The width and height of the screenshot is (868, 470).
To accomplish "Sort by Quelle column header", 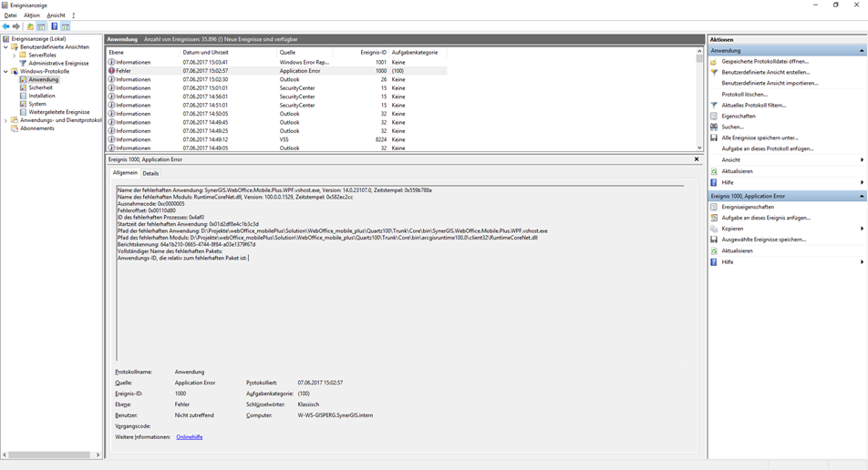I will tap(305, 53).
